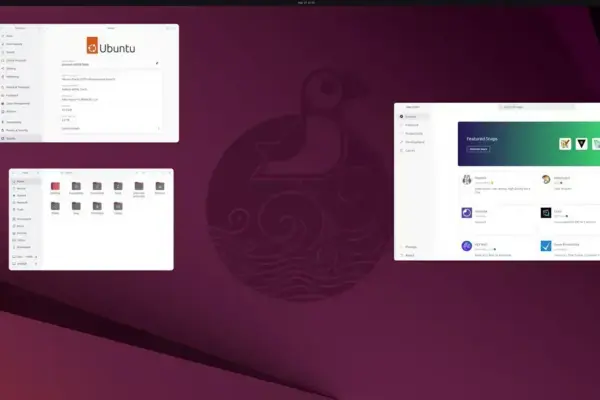Viewport: 600px width, 400px height.
Task: Open Mouse & Touchpad settings
Action: pyautogui.click(x=20, y=87)
